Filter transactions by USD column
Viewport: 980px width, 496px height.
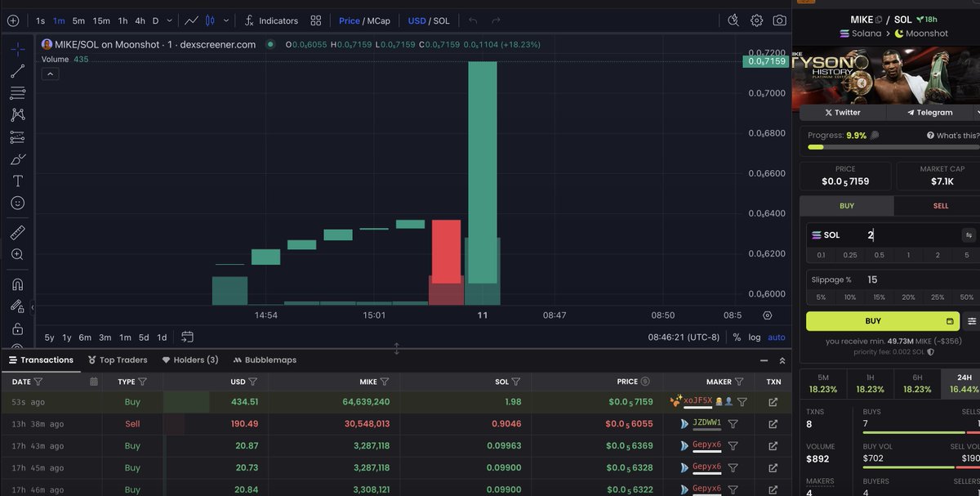point(252,382)
